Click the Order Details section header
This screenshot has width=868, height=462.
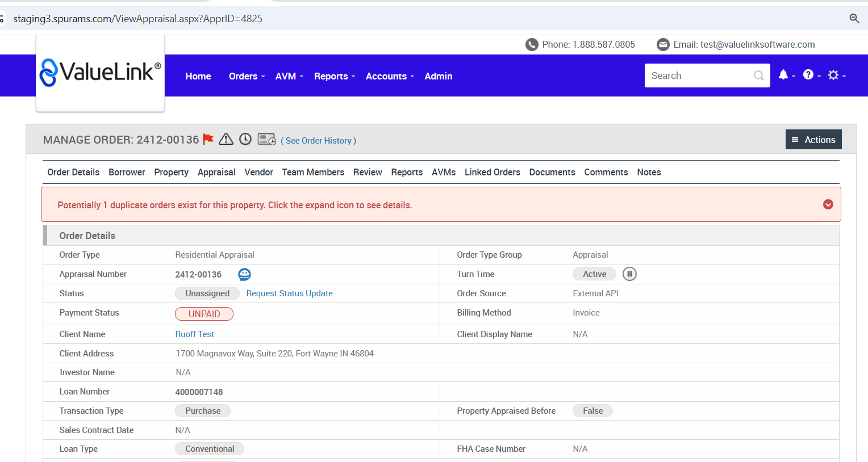click(x=441, y=236)
